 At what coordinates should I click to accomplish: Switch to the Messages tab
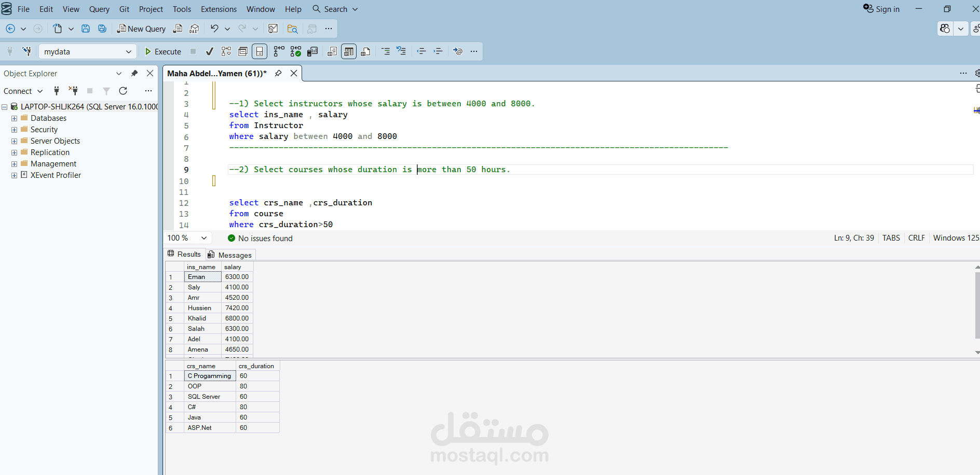click(x=230, y=254)
